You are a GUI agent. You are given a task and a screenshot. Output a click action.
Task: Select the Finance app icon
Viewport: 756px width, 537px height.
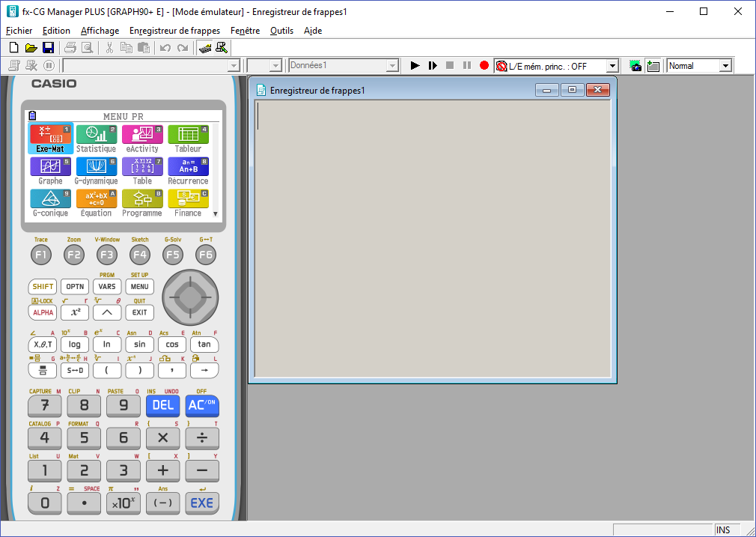[x=188, y=203]
